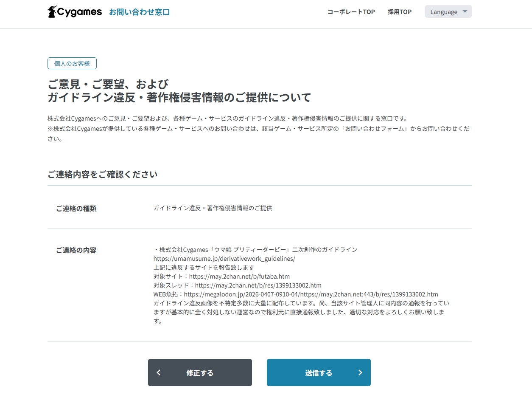Click the WEB魚拓 megalodon URL line

point(295,294)
